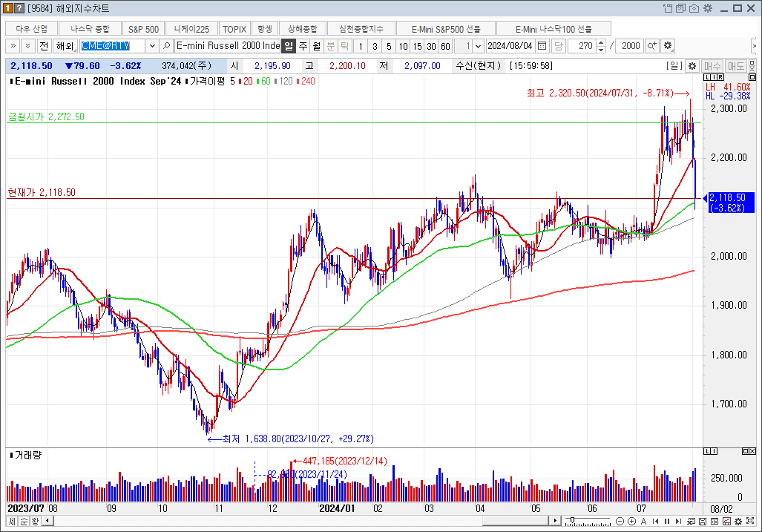Select the E-Mini S&P500 선물 tab

(x=447, y=28)
